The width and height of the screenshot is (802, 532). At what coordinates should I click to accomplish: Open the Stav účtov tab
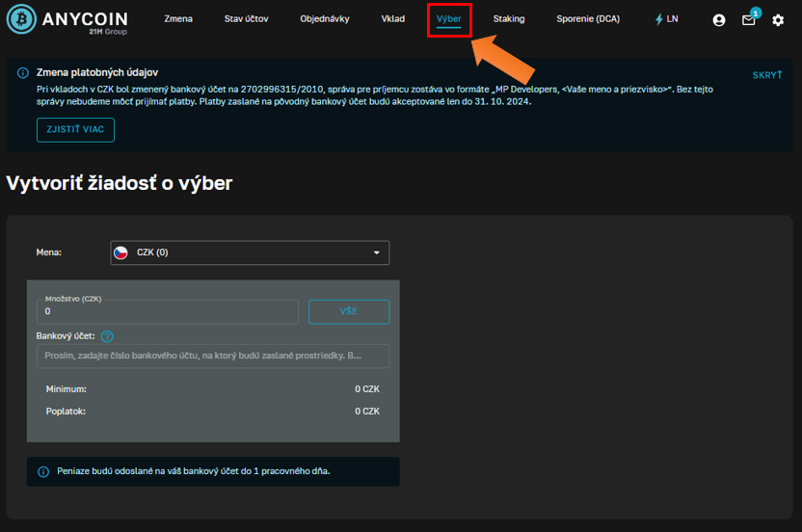tap(247, 19)
